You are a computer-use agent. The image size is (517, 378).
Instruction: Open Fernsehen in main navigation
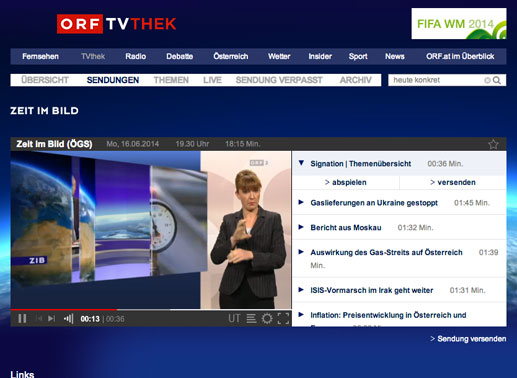pyautogui.click(x=40, y=56)
